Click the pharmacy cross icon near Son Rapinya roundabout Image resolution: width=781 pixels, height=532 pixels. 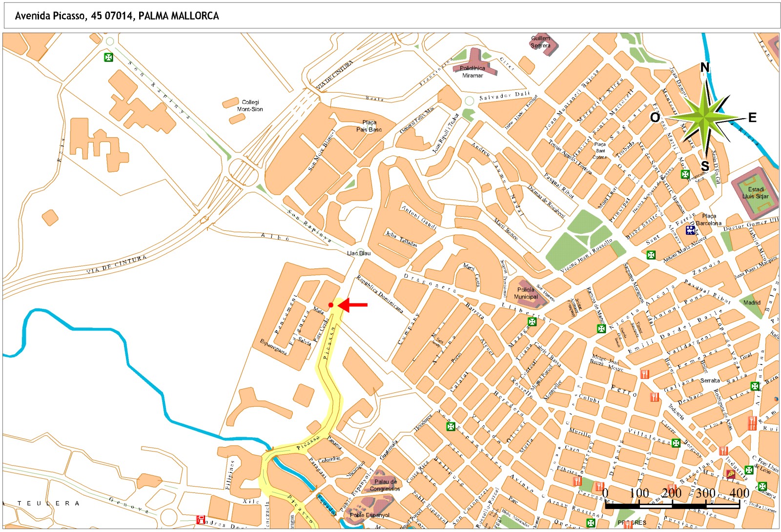tap(108, 58)
